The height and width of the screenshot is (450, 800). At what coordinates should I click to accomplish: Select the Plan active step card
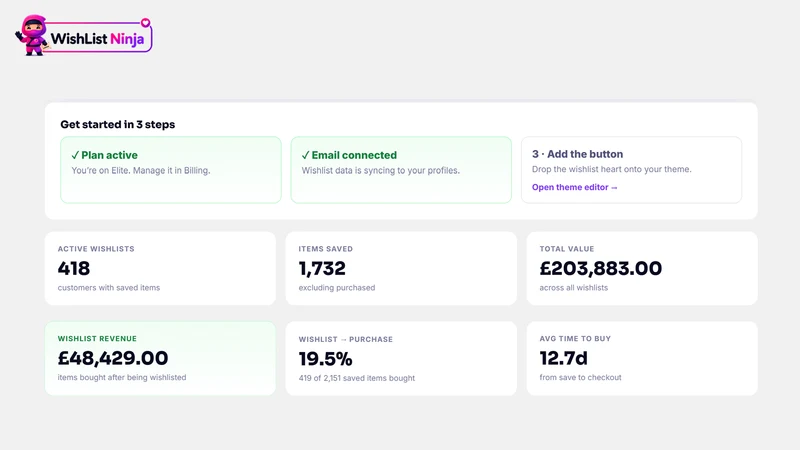click(171, 170)
